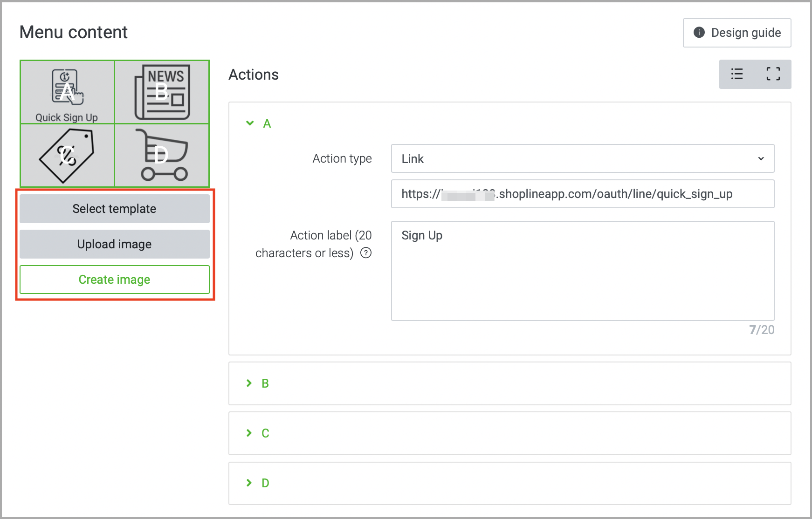Click the Action type label
812x519 pixels.
[342, 158]
